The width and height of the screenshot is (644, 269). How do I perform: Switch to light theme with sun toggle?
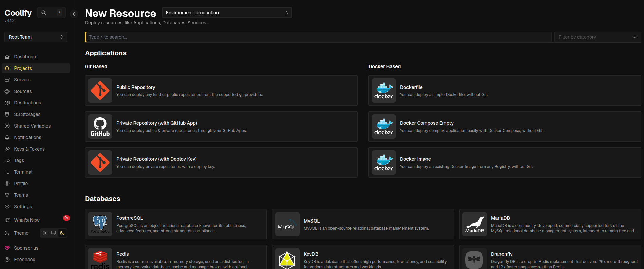point(45,233)
